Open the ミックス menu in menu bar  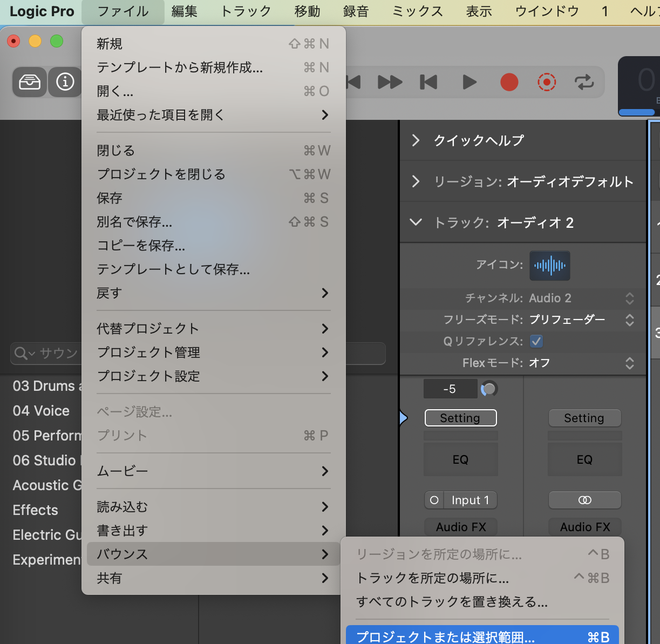coord(418,11)
